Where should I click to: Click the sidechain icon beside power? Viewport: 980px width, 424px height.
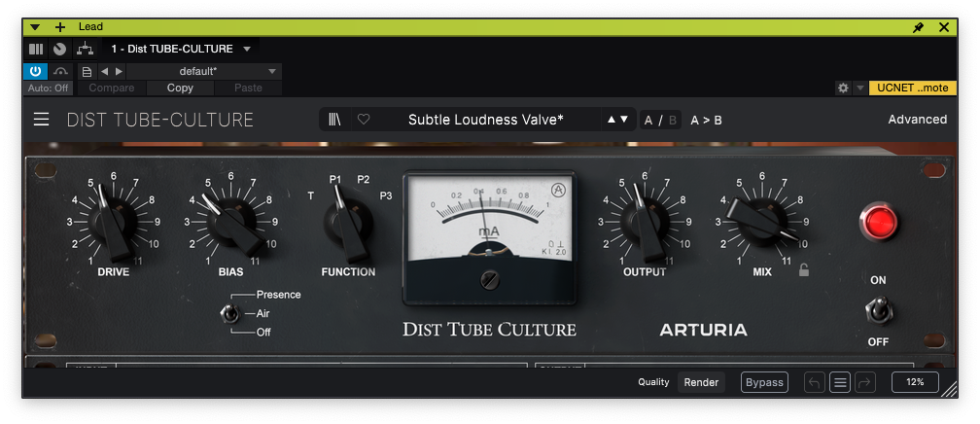tap(60, 71)
